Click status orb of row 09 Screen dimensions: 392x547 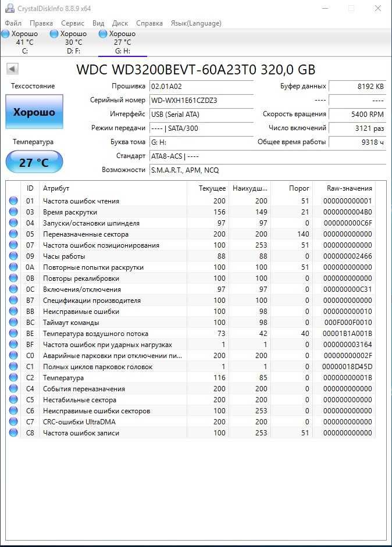pos(13,256)
